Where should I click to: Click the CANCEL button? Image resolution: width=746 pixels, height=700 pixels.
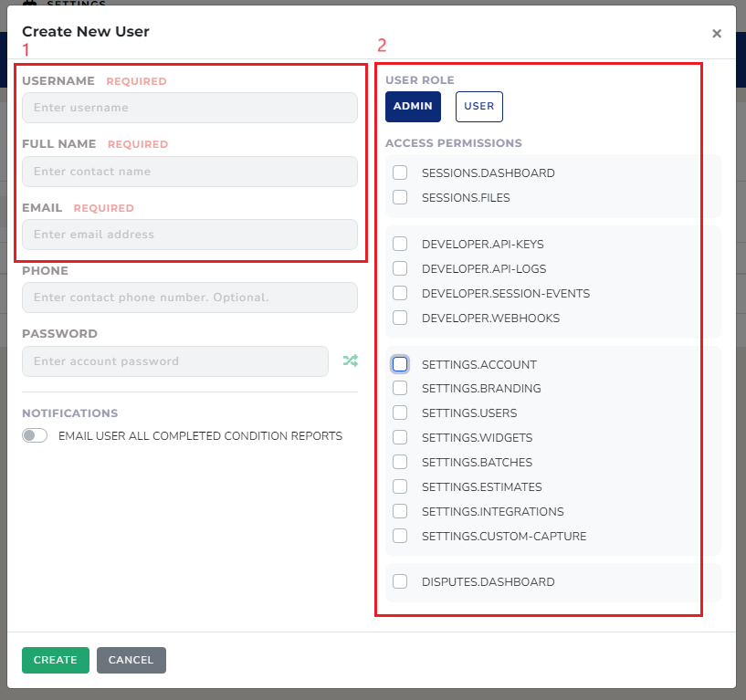pyautogui.click(x=131, y=660)
